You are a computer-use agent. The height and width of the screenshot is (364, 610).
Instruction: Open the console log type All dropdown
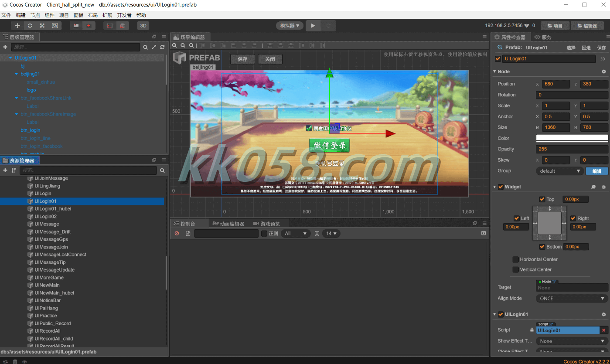click(296, 234)
